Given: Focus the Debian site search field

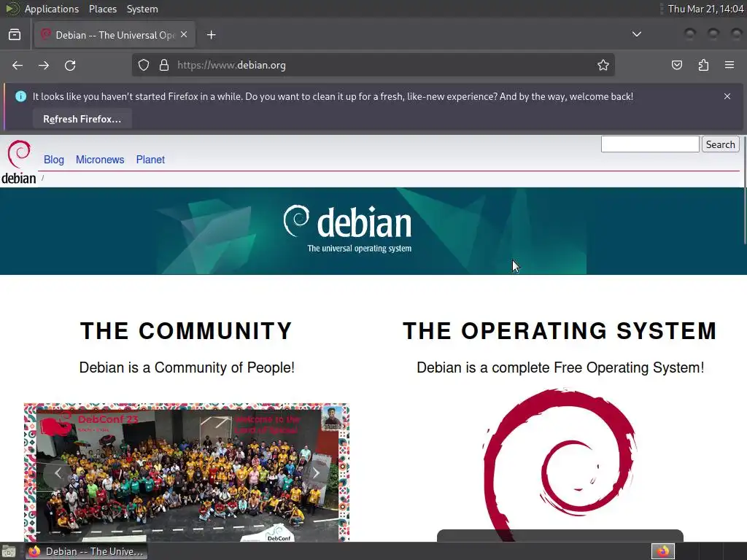Looking at the screenshot, I should pos(650,144).
